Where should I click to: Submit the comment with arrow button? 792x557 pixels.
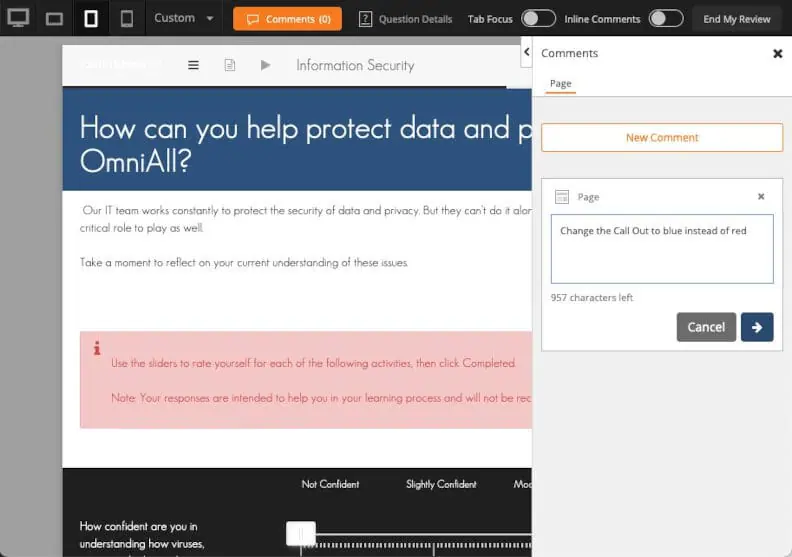pos(757,327)
